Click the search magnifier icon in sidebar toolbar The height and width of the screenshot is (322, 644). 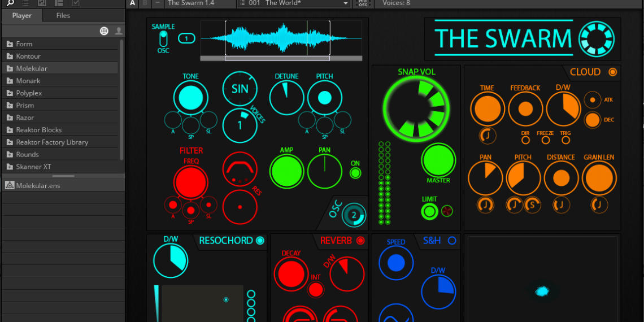[x=11, y=3]
